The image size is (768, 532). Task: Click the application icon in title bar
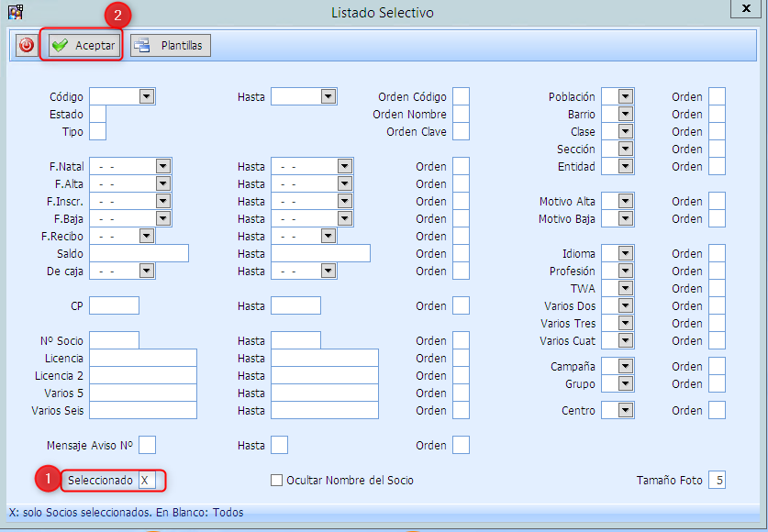click(15, 12)
